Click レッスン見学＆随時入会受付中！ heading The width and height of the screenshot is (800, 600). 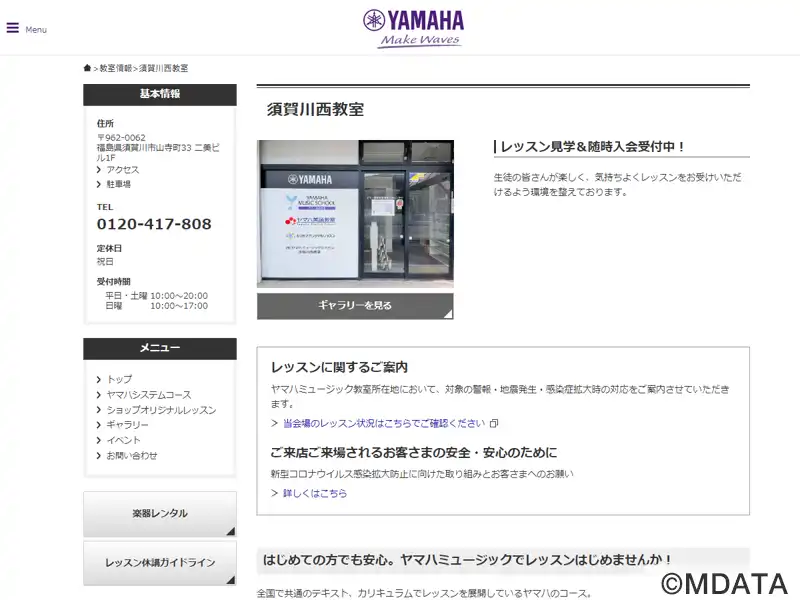[593, 147]
